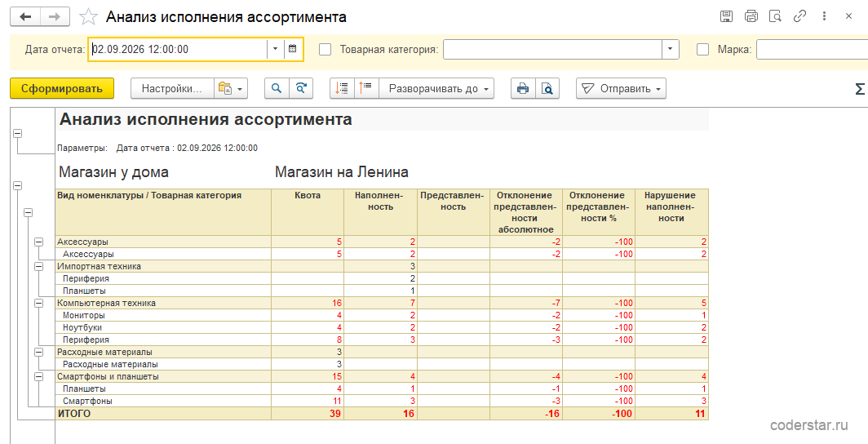Click the Марка input field
868x444 pixels.
coord(812,49)
